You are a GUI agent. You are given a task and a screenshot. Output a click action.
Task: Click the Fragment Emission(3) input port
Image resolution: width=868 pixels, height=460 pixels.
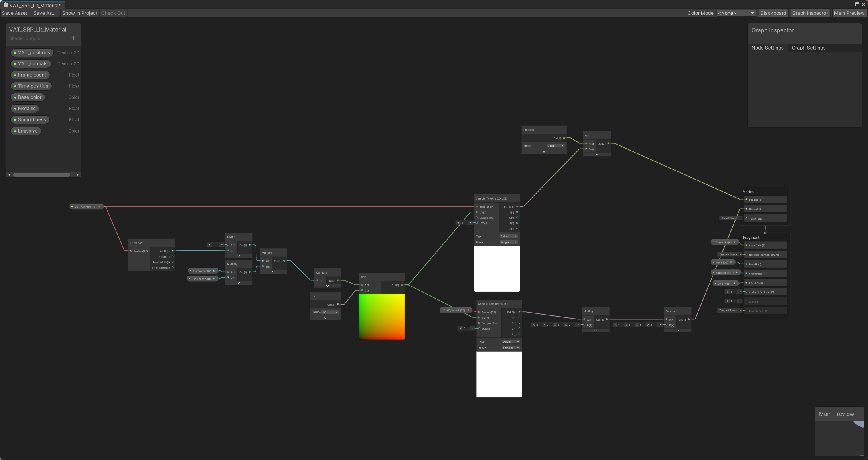[x=746, y=283]
